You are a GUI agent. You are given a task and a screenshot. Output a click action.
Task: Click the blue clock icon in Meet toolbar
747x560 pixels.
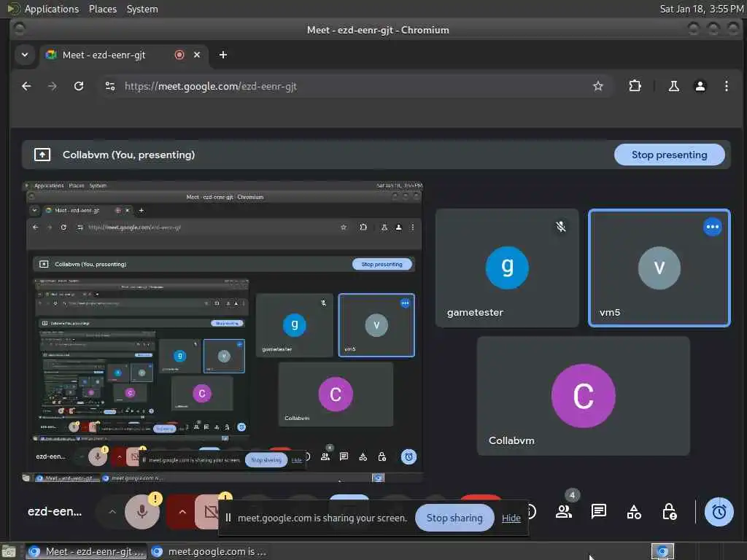719,512
